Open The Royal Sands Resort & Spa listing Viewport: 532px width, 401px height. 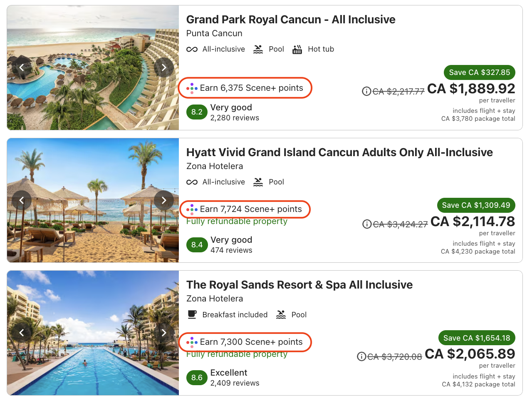point(299,285)
